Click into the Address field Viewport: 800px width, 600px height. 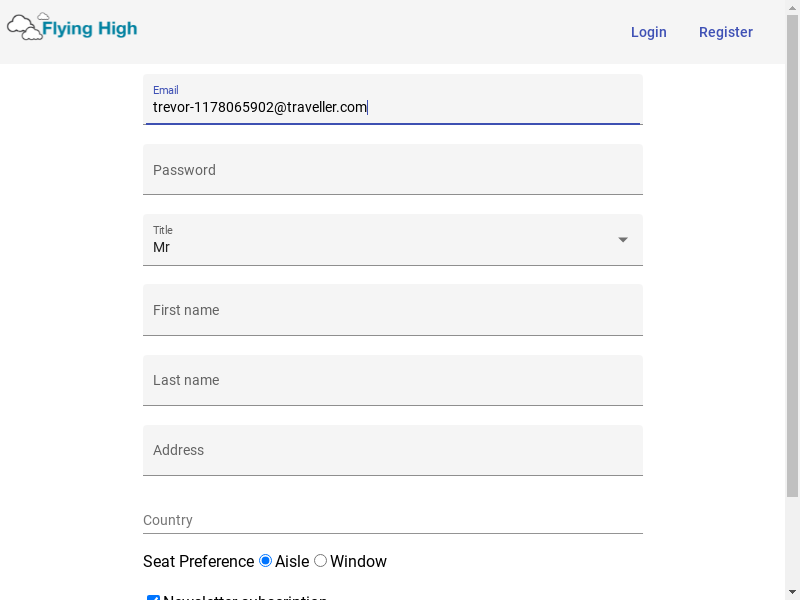click(392, 450)
